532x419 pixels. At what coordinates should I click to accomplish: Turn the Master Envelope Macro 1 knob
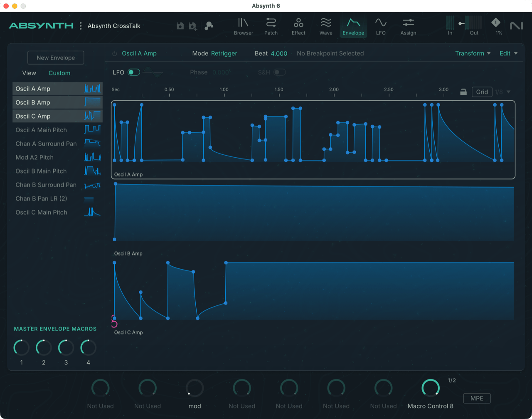tap(21, 347)
